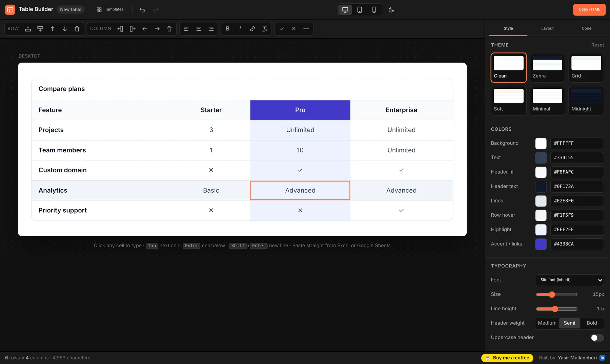Adjust the Size slider
This screenshot has width=610, height=364.
point(556,295)
